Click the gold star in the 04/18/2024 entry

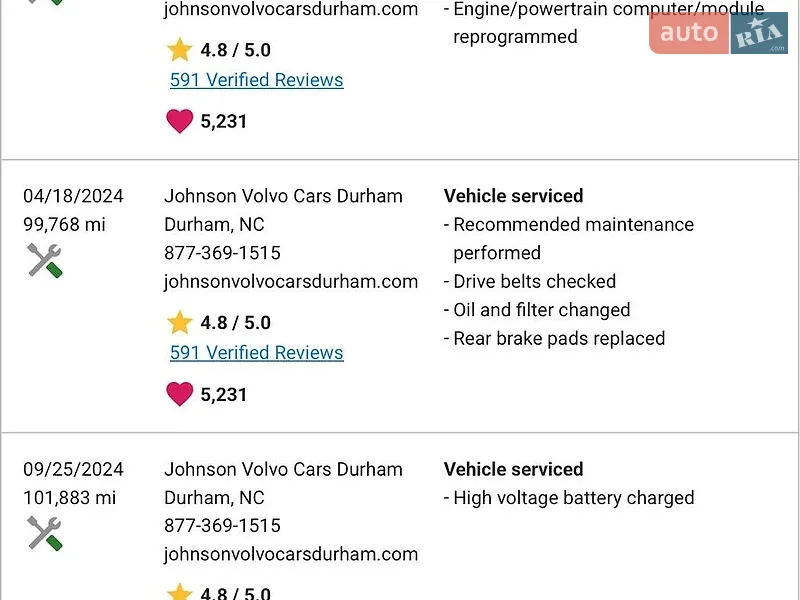pos(180,322)
